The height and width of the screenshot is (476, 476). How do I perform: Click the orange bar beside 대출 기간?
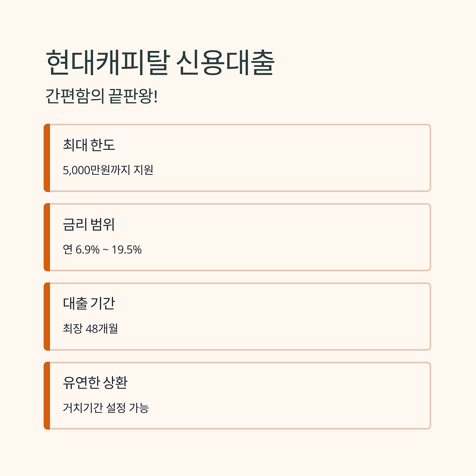coord(47,316)
